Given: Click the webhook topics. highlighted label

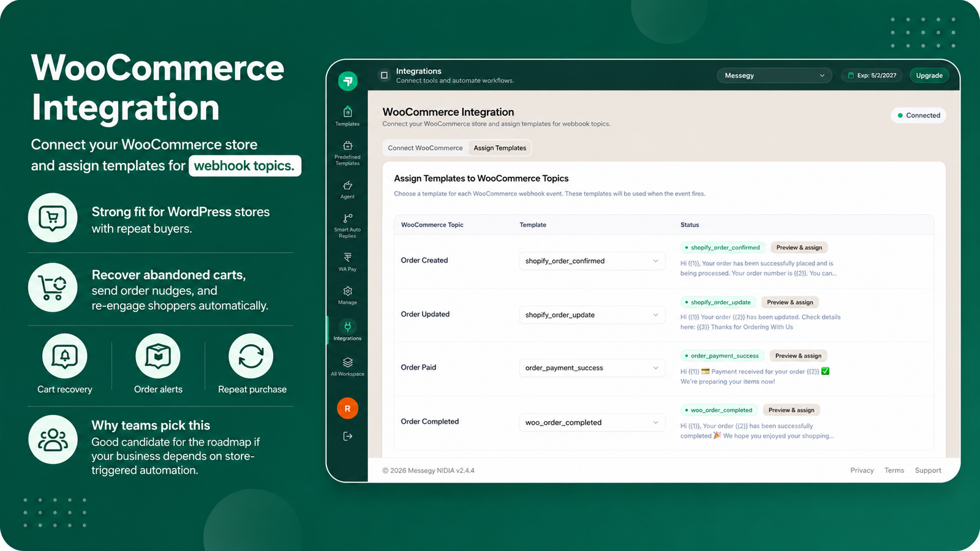Looking at the screenshot, I should point(245,166).
